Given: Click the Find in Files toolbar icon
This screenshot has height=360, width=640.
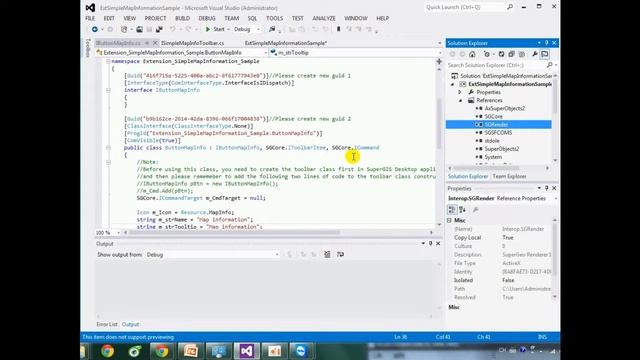Looking at the screenshot, I should coord(272,29).
